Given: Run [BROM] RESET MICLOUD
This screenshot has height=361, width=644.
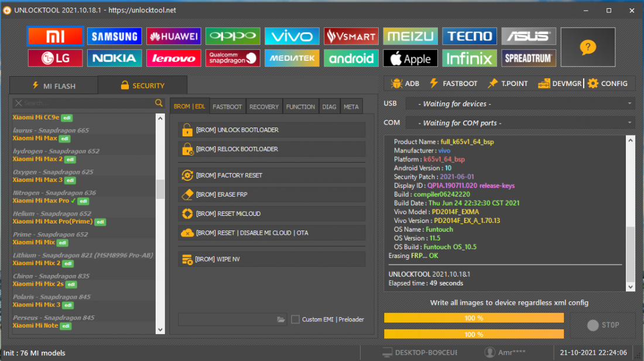Looking at the screenshot, I should 272,214.
